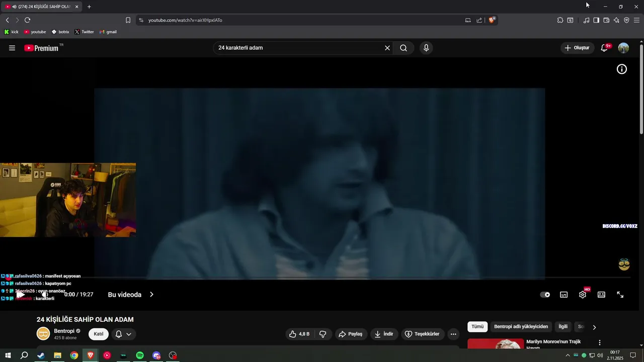Show hidden system tray icons

click(x=568, y=355)
